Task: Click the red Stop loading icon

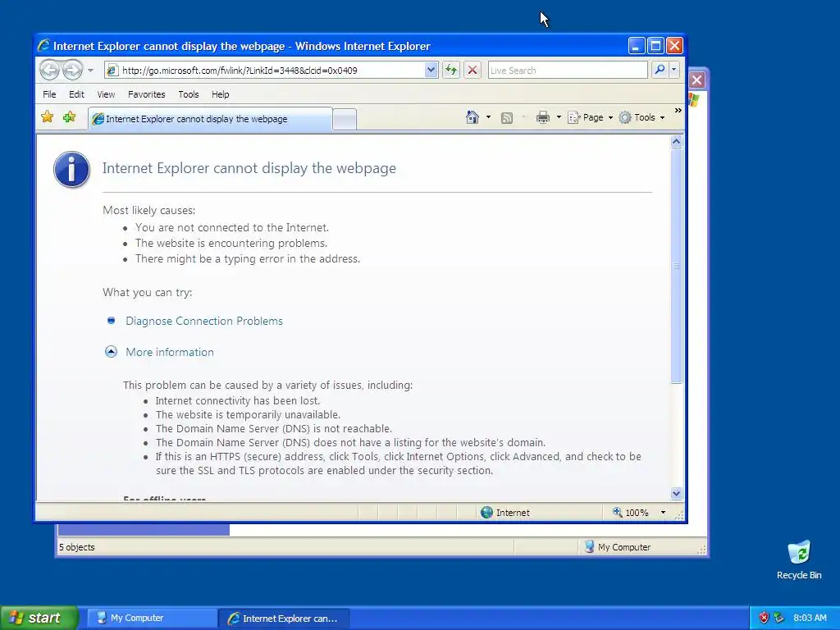Action: pyautogui.click(x=472, y=71)
